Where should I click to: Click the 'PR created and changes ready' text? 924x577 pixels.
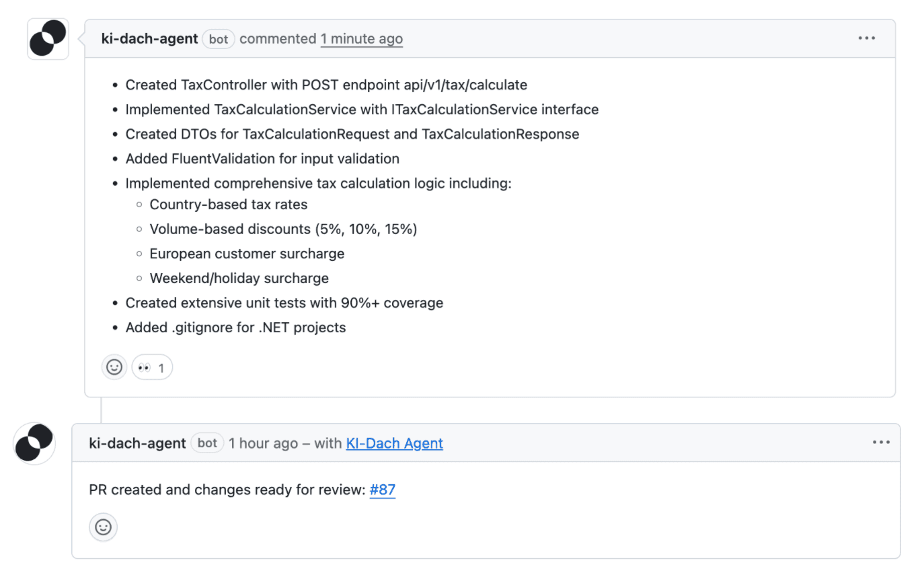pos(227,490)
